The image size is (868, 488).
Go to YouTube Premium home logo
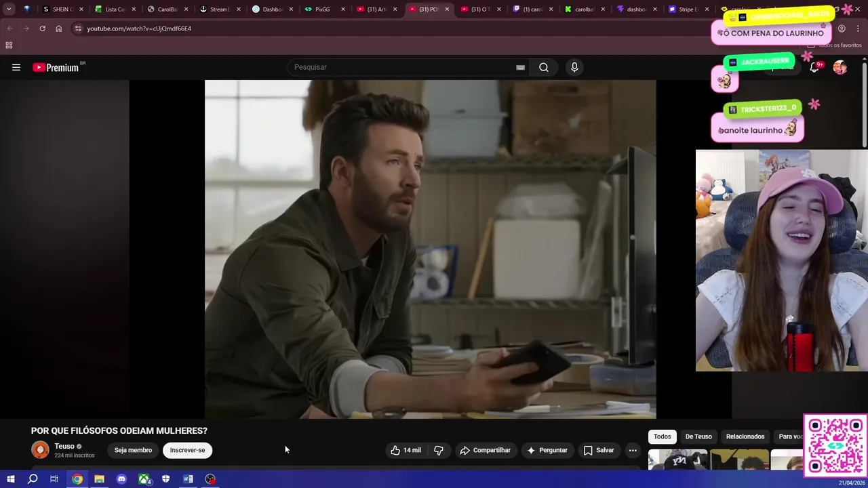56,68
